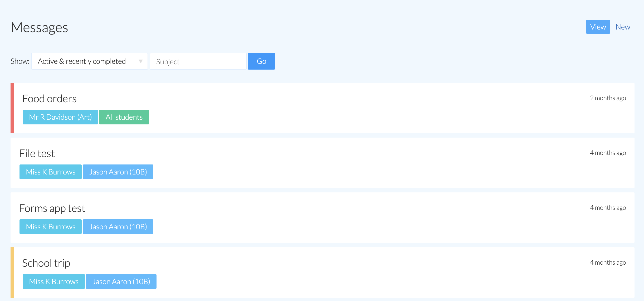Click into the Subject search field
644x301 pixels.
tap(198, 61)
